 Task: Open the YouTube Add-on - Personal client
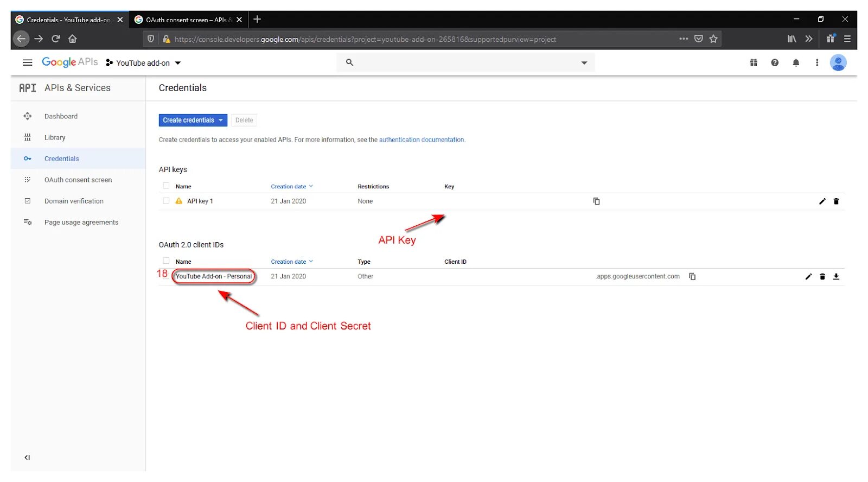click(x=214, y=276)
